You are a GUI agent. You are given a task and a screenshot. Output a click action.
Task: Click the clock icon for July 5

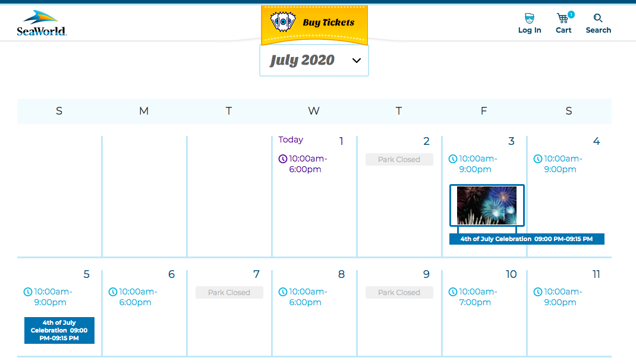[x=28, y=292]
